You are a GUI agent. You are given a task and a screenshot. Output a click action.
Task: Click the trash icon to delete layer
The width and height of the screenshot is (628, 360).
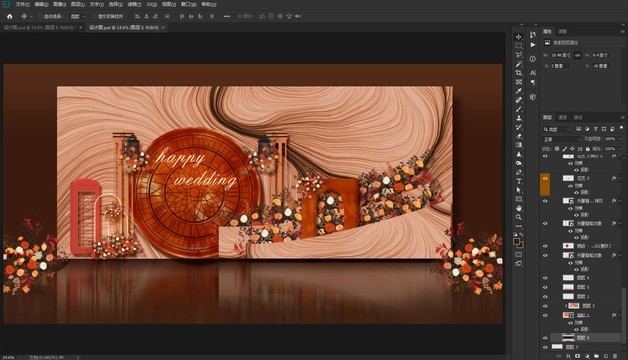pyautogui.click(x=615, y=356)
